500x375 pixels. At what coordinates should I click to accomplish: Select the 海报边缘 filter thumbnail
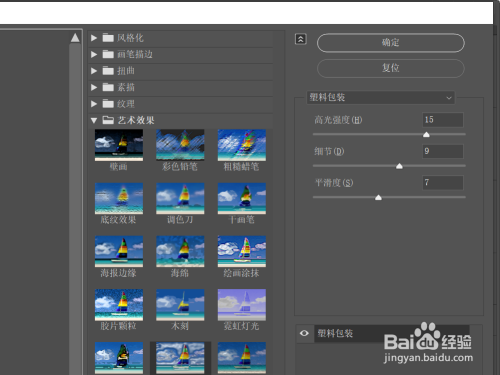click(x=119, y=252)
